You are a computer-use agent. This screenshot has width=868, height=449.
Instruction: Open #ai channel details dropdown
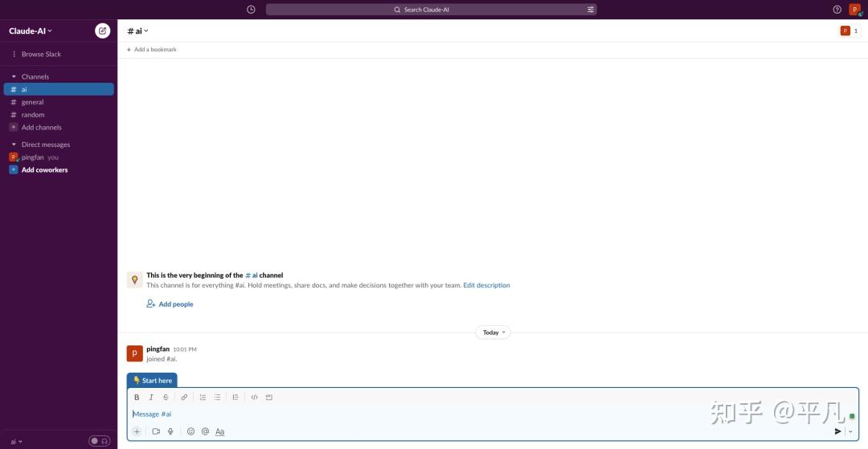[138, 31]
